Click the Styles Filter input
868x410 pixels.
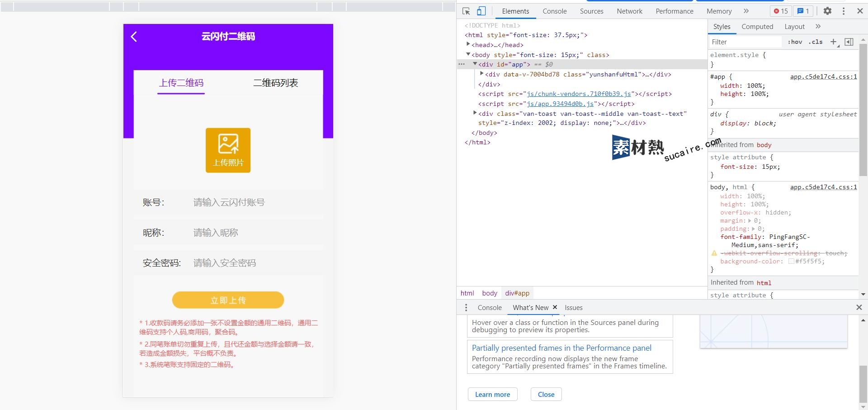(x=745, y=42)
